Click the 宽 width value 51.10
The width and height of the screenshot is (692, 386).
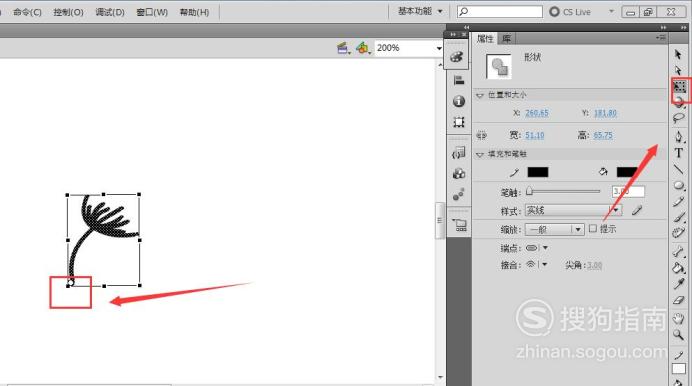pyautogui.click(x=534, y=135)
